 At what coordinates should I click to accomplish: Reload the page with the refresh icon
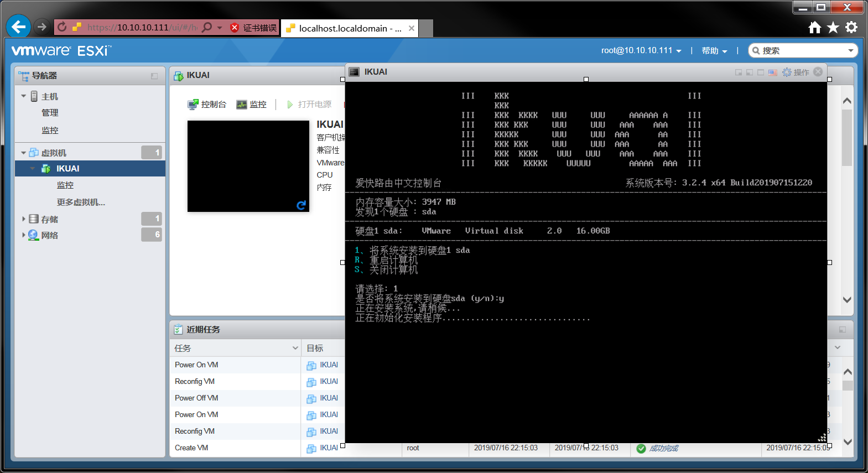(62, 27)
